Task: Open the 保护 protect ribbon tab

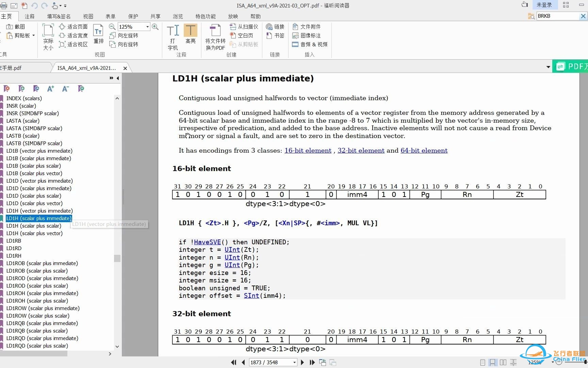Action: (133, 16)
